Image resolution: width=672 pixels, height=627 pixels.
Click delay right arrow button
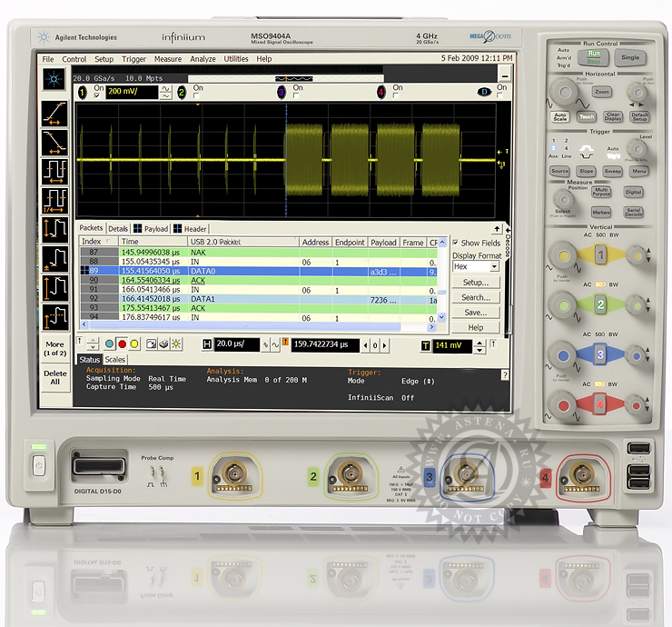384,345
